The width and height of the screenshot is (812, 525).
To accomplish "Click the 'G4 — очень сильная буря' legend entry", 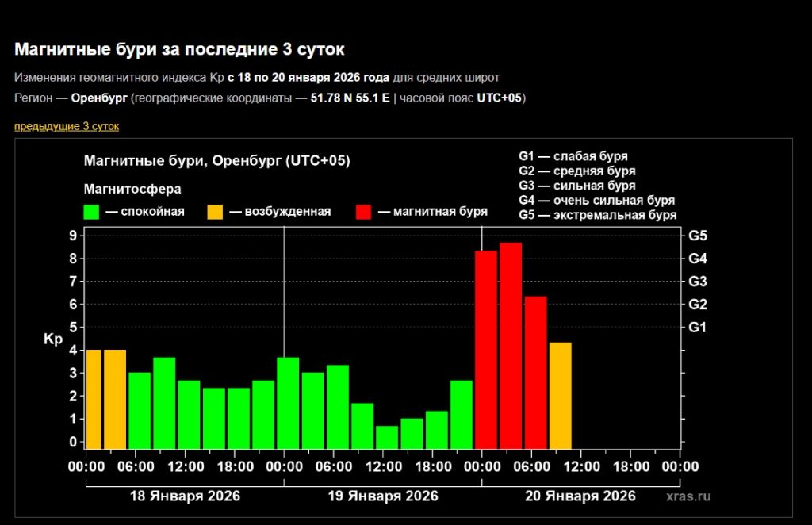I will pyautogui.click(x=596, y=200).
